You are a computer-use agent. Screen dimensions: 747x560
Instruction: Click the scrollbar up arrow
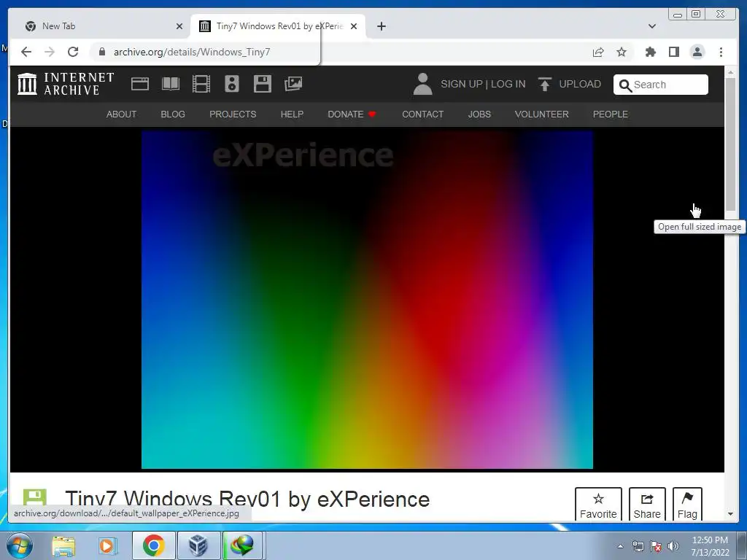click(x=730, y=72)
